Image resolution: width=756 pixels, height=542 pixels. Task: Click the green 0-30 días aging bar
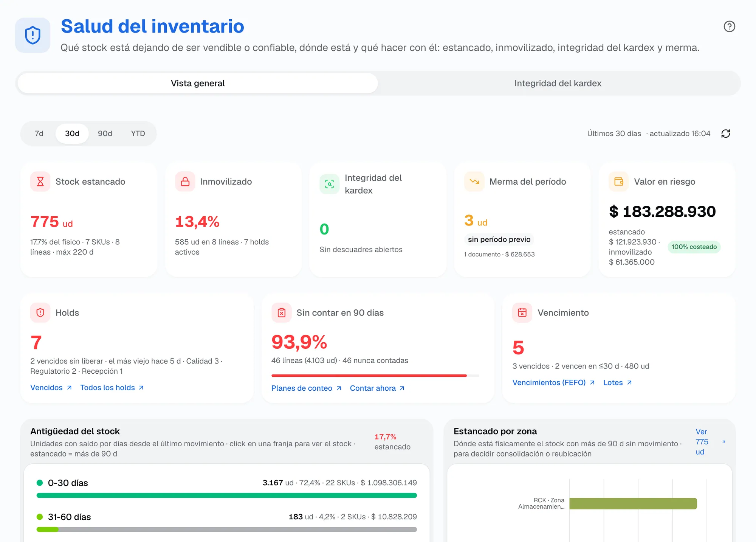pos(227,495)
